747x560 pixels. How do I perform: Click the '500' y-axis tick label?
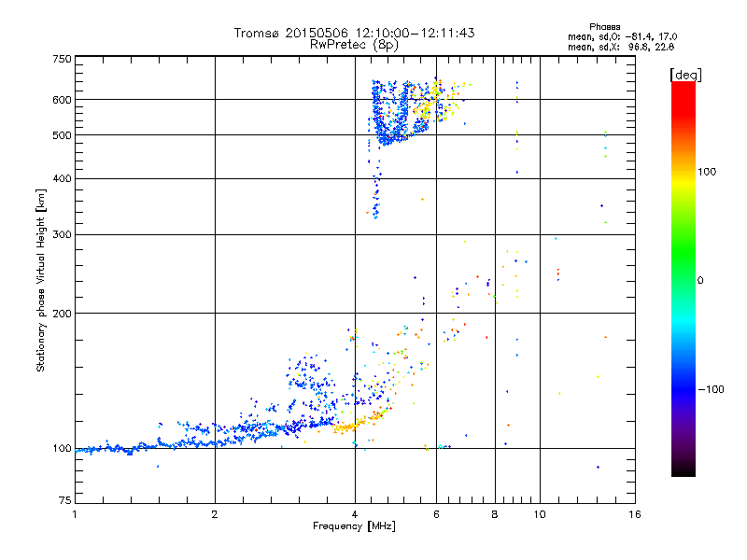click(x=63, y=135)
